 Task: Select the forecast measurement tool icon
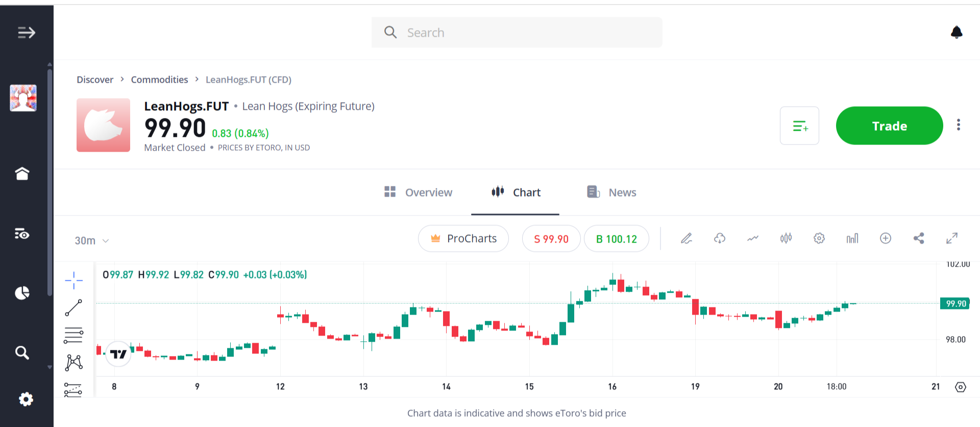coord(73,390)
